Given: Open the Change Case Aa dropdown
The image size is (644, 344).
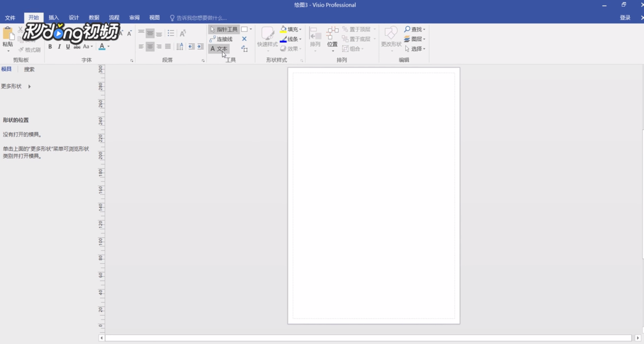Looking at the screenshot, I should tap(88, 46).
